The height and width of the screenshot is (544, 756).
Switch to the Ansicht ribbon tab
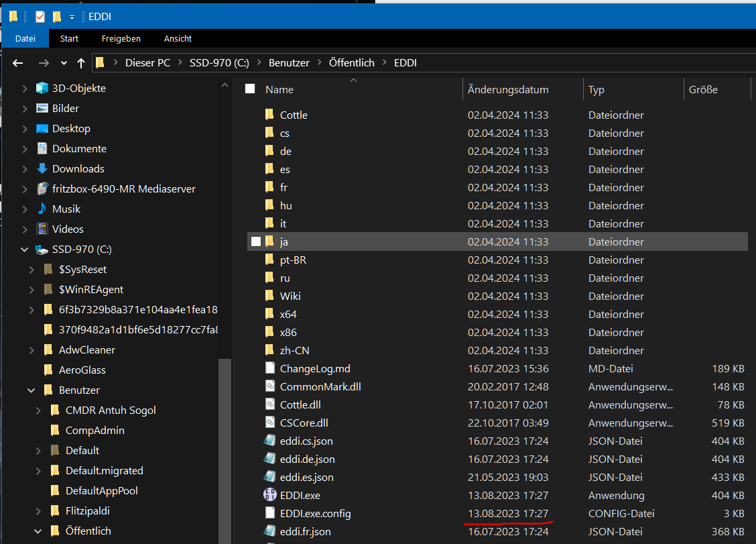(178, 39)
